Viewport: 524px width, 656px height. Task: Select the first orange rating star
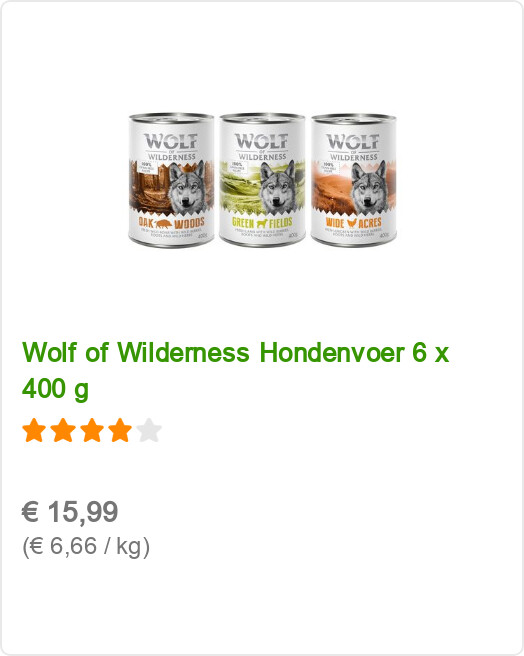tap(34, 430)
